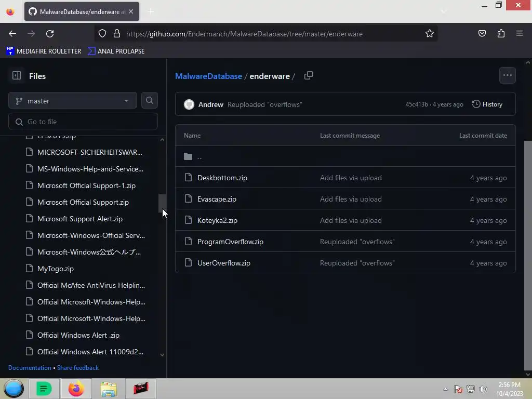This screenshot has width=532, height=399.
Task: Open UserOverflow.zip file
Action: (x=224, y=263)
